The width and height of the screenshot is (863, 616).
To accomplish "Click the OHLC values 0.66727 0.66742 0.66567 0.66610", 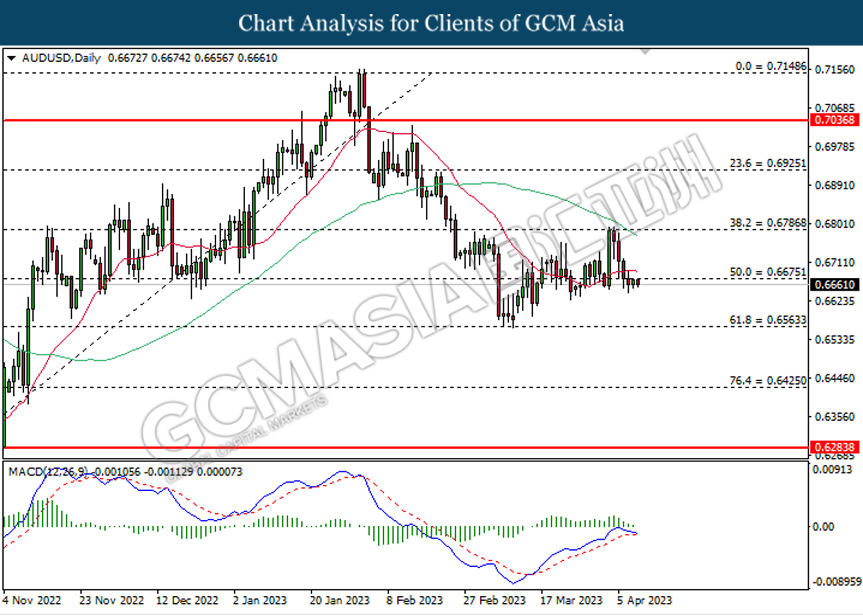I will coord(193,58).
